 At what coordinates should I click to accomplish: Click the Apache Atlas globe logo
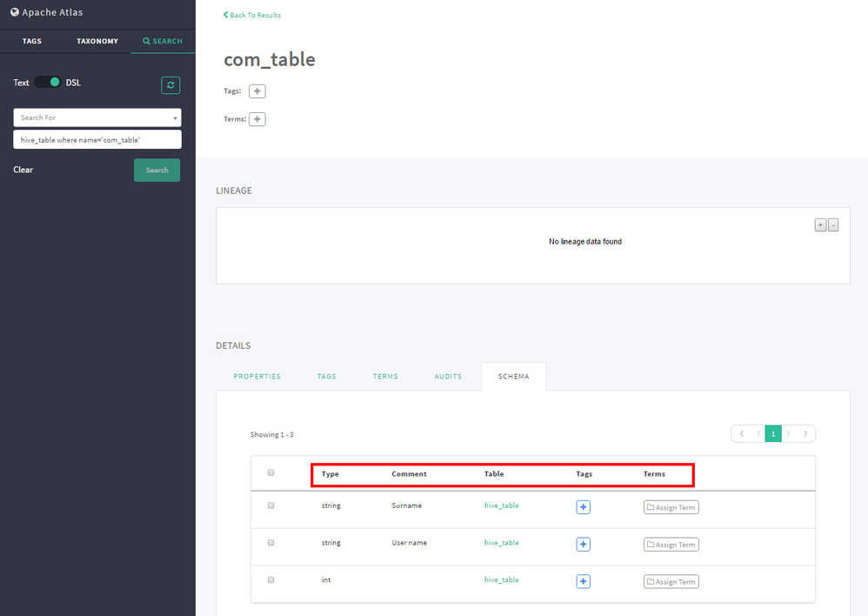(15, 12)
